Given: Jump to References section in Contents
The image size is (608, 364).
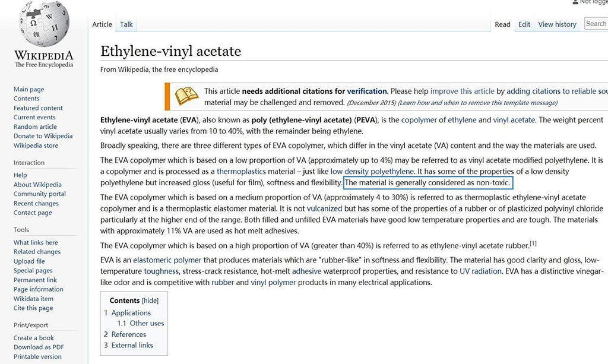Looking at the screenshot, I should [129, 334].
